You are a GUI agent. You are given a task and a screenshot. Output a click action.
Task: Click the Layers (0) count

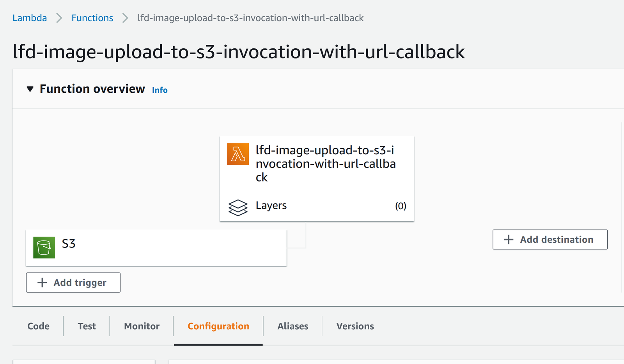(x=401, y=206)
